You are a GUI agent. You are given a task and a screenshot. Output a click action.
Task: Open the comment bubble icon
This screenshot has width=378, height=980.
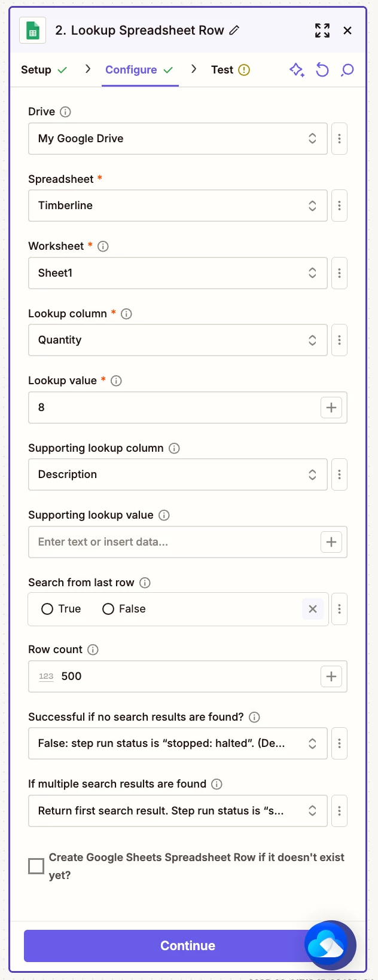(x=347, y=70)
